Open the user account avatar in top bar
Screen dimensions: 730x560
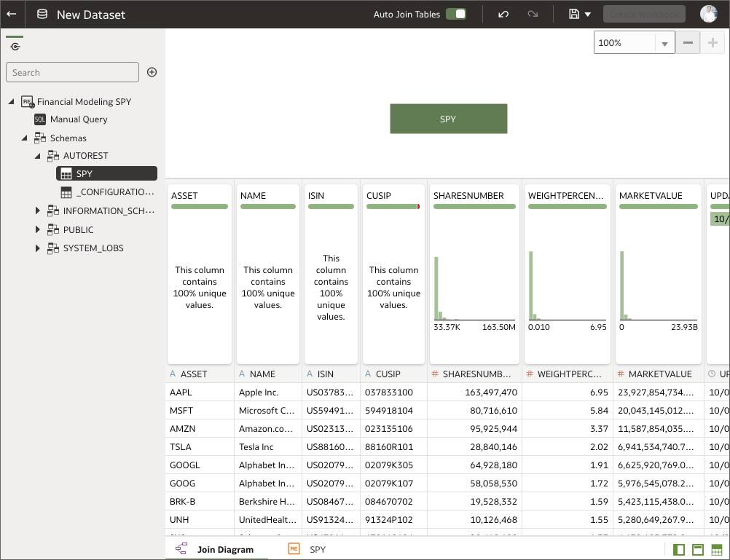point(708,13)
